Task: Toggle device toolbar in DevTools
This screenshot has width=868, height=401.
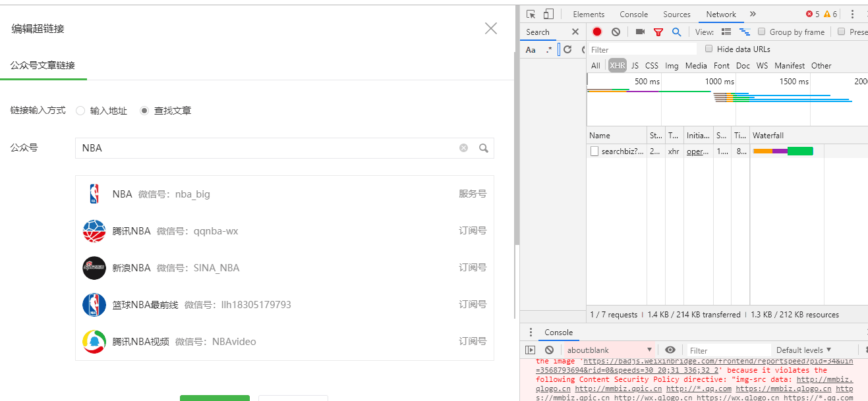Action: pyautogui.click(x=548, y=14)
